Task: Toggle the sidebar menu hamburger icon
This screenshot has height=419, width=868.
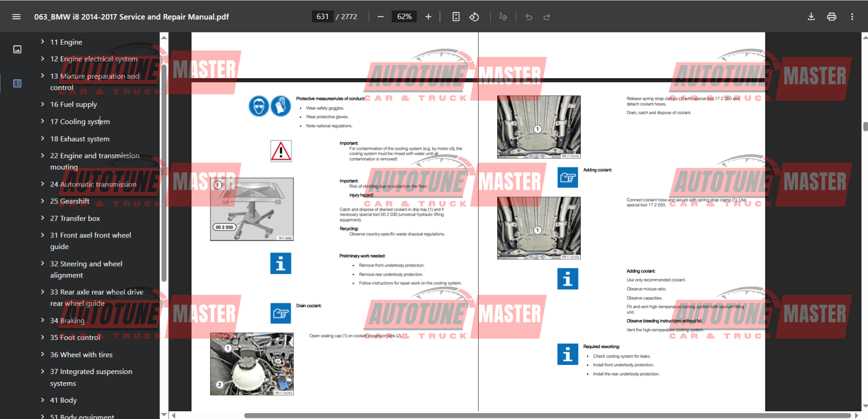Action: pyautogui.click(x=16, y=17)
